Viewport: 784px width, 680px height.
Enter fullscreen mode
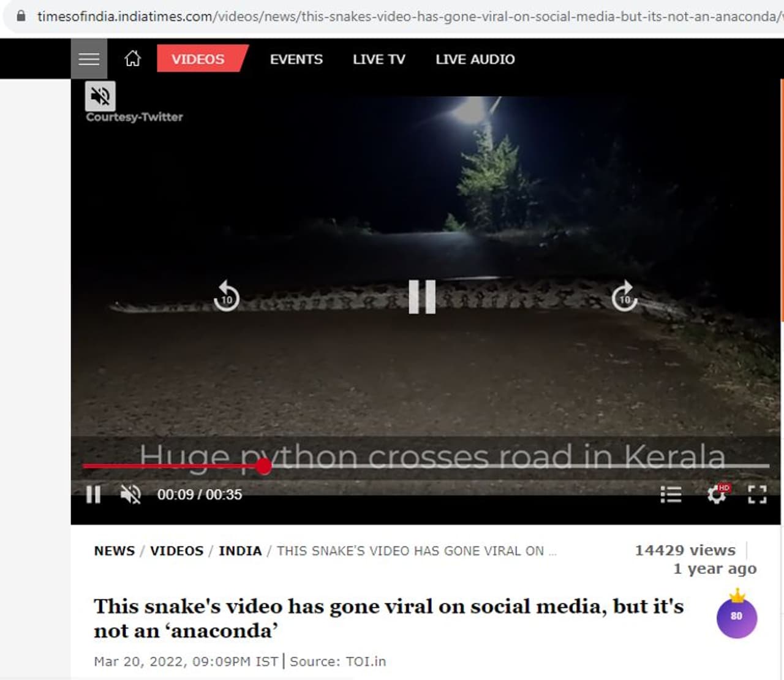(758, 494)
